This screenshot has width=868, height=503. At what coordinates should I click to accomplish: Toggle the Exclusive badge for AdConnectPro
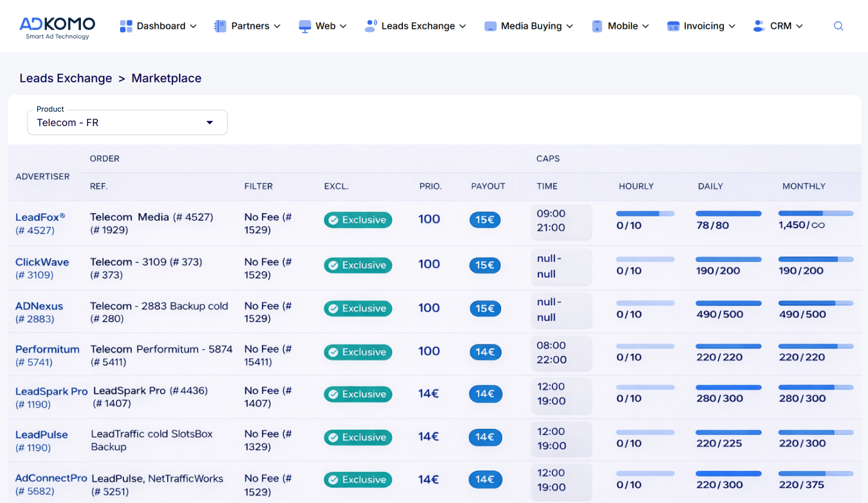pyautogui.click(x=358, y=479)
